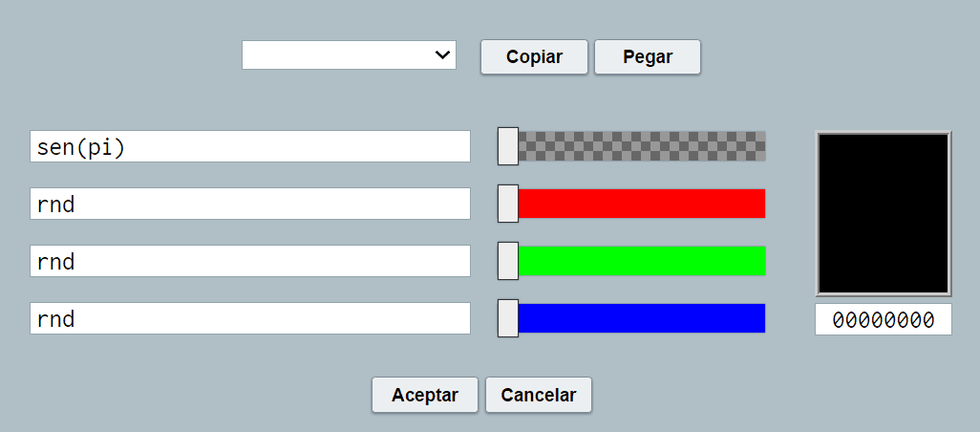The image size is (980, 432).
Task: Click the middle of the checkered transparency bar
Action: (642, 146)
